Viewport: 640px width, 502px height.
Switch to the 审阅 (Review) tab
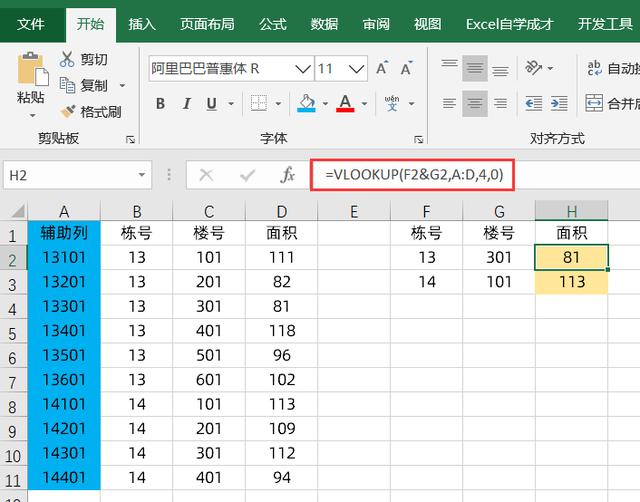point(376,24)
